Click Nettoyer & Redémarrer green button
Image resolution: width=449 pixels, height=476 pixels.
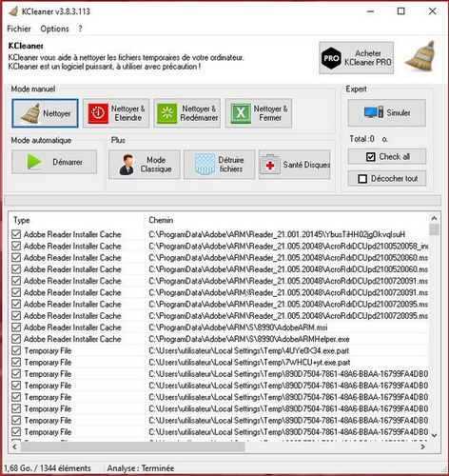[x=187, y=113]
